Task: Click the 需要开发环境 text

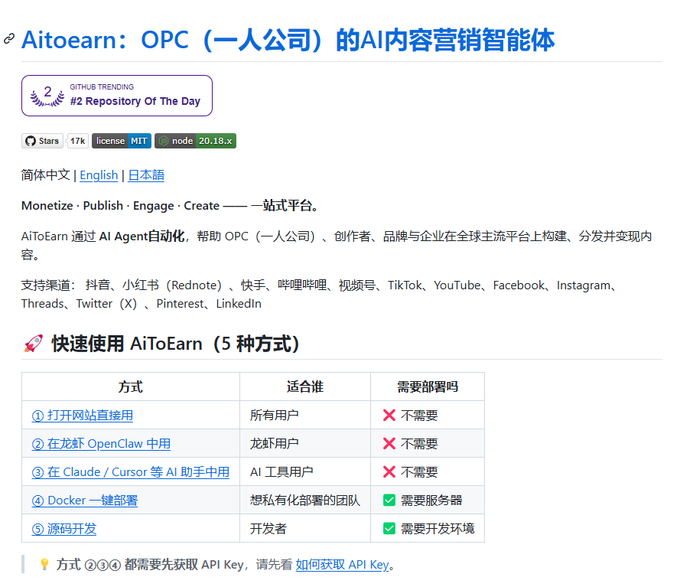Action: 438,528
